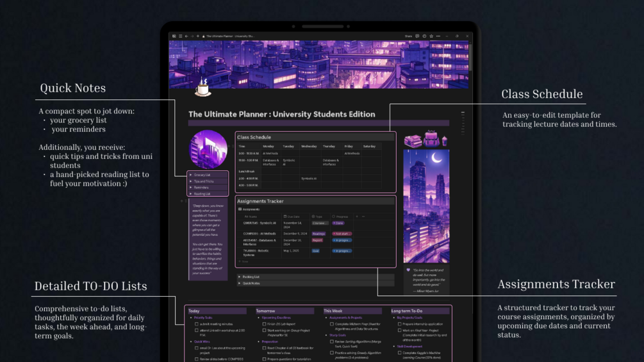Click 'Skill Development' heading under Long term
The height and width of the screenshot is (362, 644).
pyautogui.click(x=409, y=347)
